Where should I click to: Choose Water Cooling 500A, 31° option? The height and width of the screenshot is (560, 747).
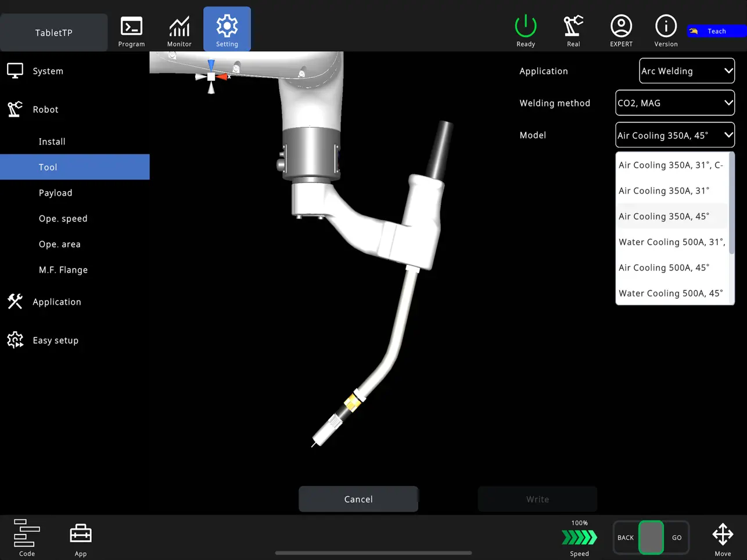(x=672, y=242)
